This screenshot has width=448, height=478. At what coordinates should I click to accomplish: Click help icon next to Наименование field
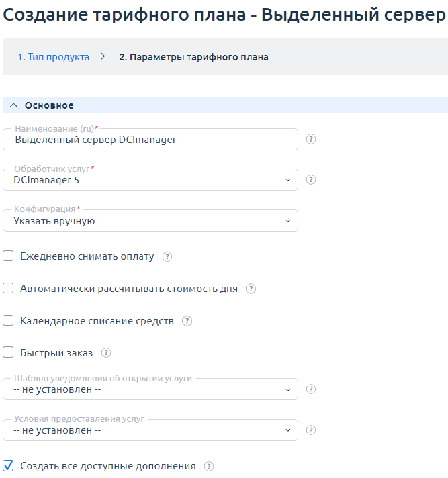(311, 140)
